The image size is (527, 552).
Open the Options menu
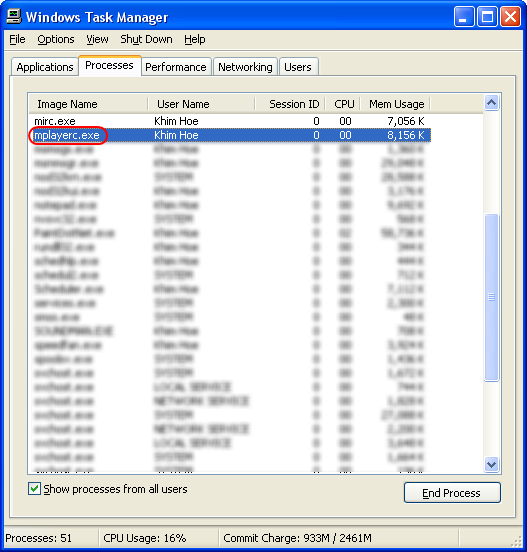[x=56, y=39]
